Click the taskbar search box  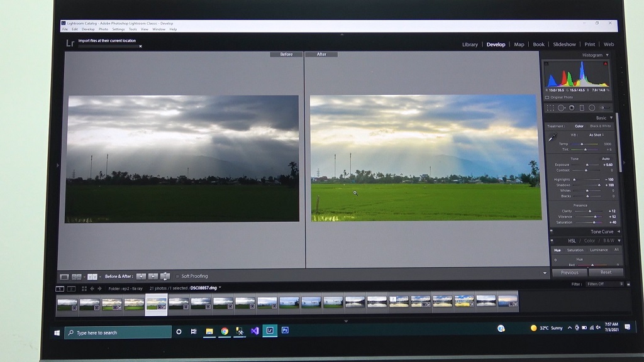[118, 332]
